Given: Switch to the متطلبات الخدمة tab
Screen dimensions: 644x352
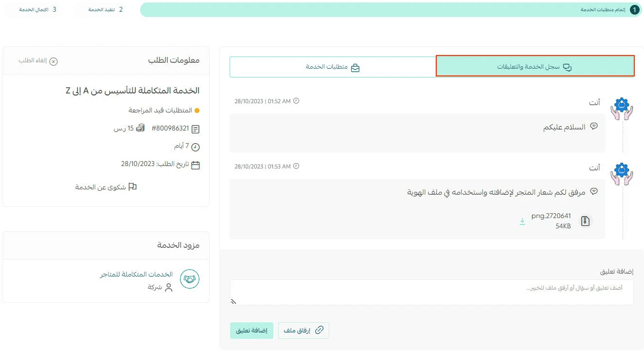Looking at the screenshot, I should tap(333, 67).
